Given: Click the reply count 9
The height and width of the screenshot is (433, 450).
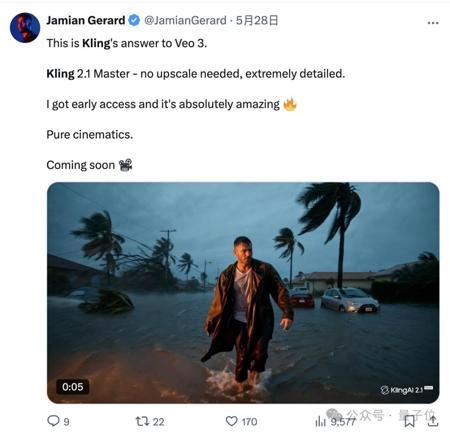Looking at the screenshot, I should pyautogui.click(x=66, y=422).
